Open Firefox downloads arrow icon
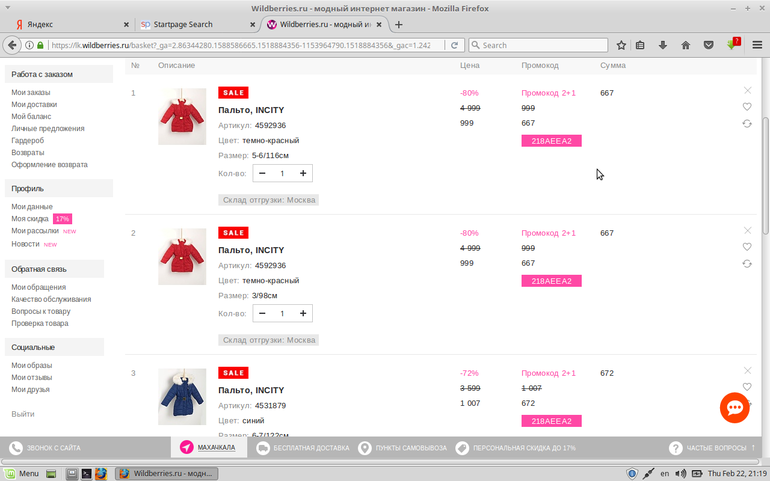The width and height of the screenshot is (770, 481). pyautogui.click(x=662, y=45)
